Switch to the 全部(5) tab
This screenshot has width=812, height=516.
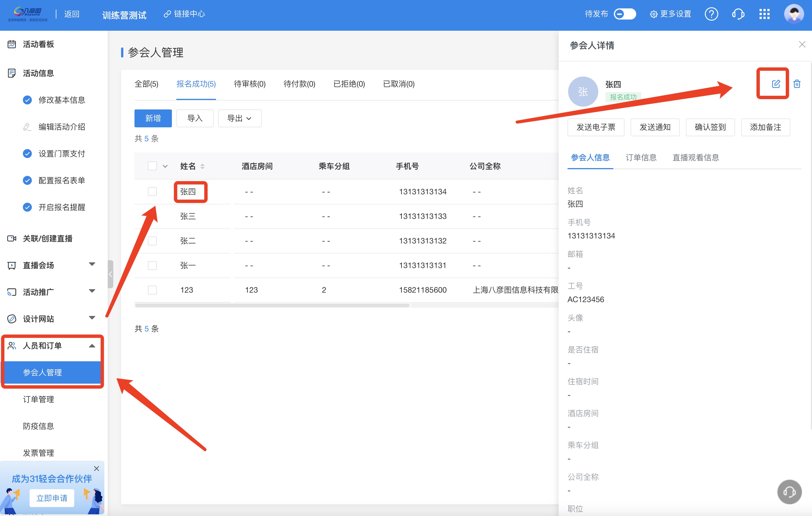click(x=146, y=84)
